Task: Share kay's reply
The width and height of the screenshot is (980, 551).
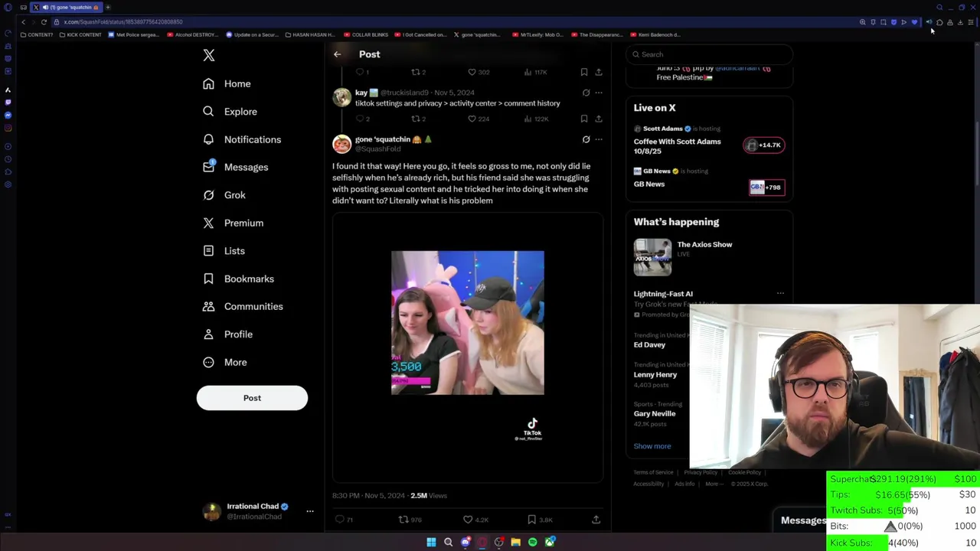Action: tap(599, 119)
